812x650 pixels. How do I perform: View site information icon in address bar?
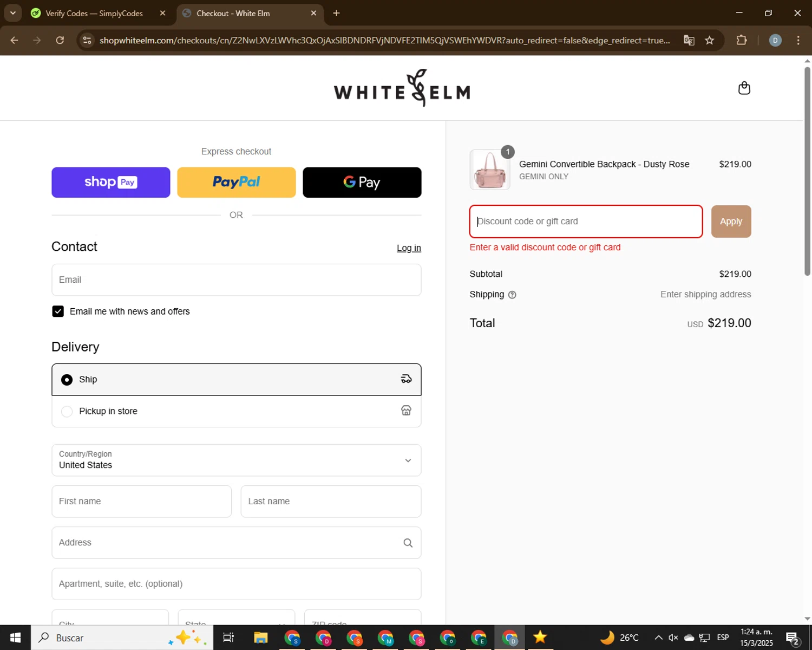(x=87, y=40)
